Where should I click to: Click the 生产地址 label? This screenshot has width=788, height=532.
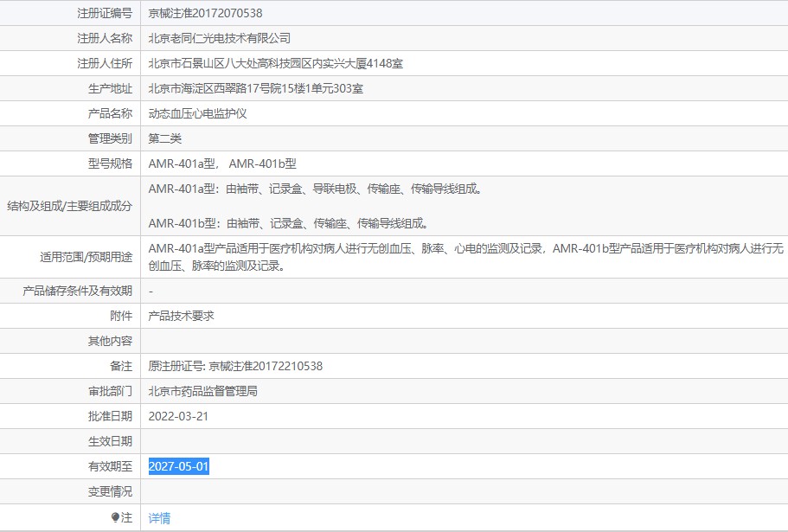coord(110,88)
